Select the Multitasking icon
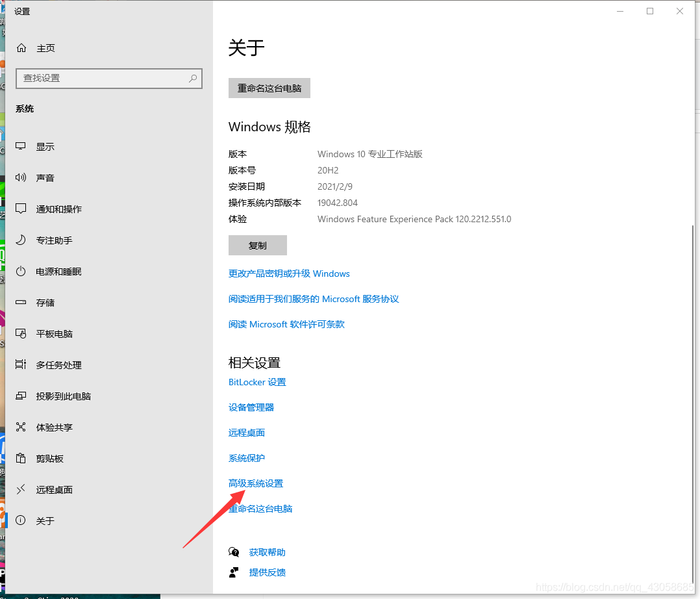Screen dimensions: 700x599 [x=21, y=364]
